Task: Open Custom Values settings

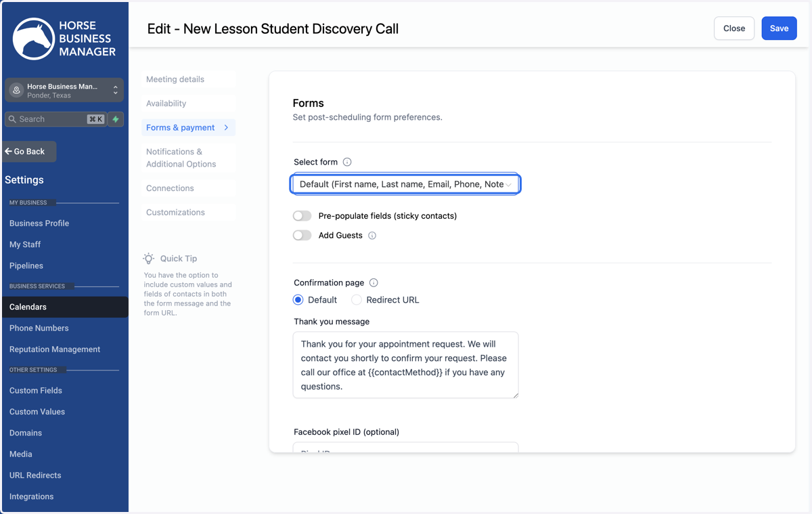Action: point(37,412)
